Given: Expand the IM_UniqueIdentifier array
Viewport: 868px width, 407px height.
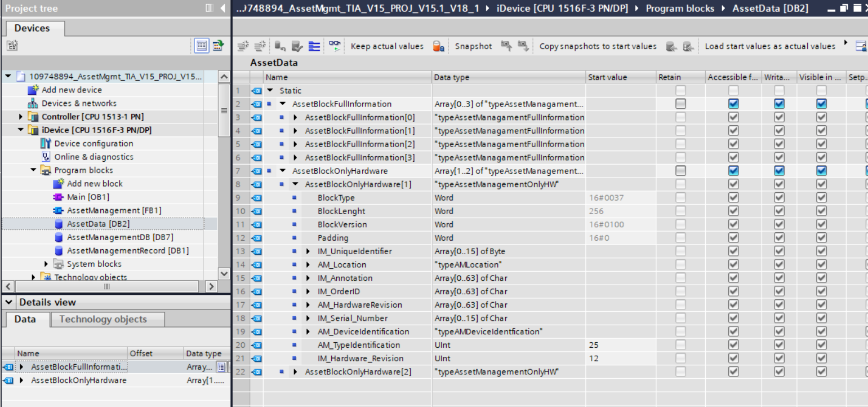Looking at the screenshot, I should (308, 251).
